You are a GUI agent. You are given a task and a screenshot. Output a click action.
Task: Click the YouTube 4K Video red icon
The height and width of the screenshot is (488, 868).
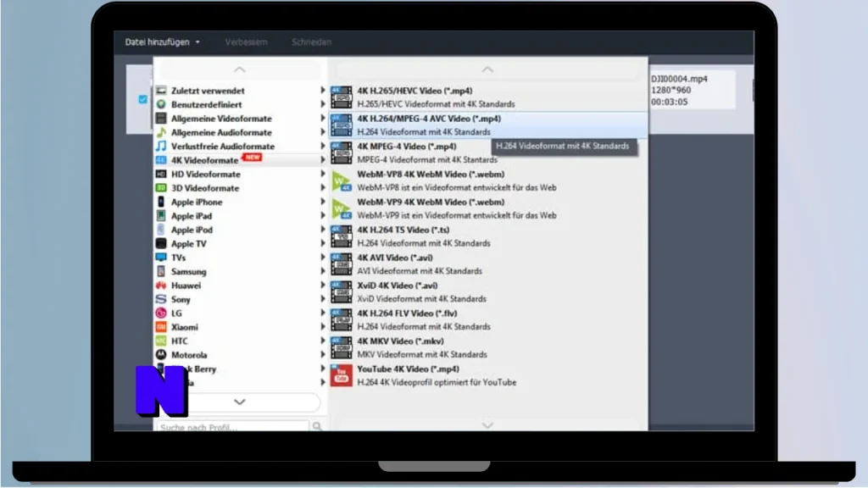[342, 375]
